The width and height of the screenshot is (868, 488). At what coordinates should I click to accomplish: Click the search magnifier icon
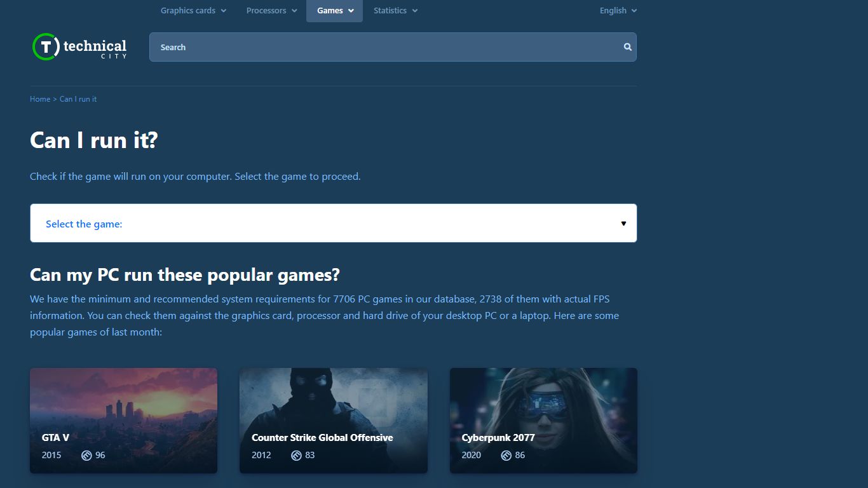[x=628, y=47]
